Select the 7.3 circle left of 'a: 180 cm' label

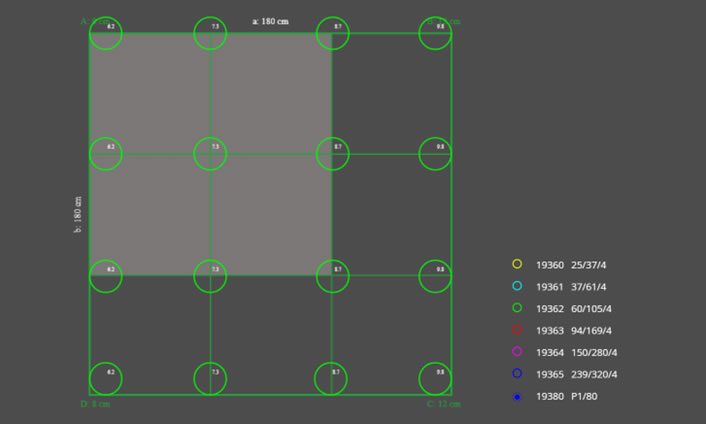[x=210, y=33]
